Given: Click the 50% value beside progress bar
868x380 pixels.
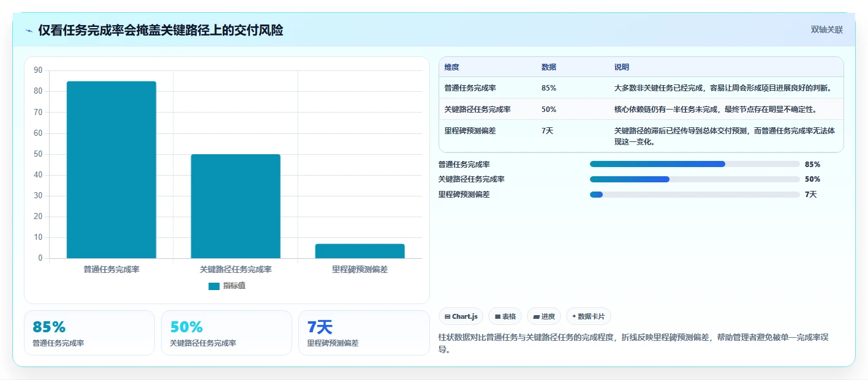Looking at the screenshot, I should coord(812,179).
